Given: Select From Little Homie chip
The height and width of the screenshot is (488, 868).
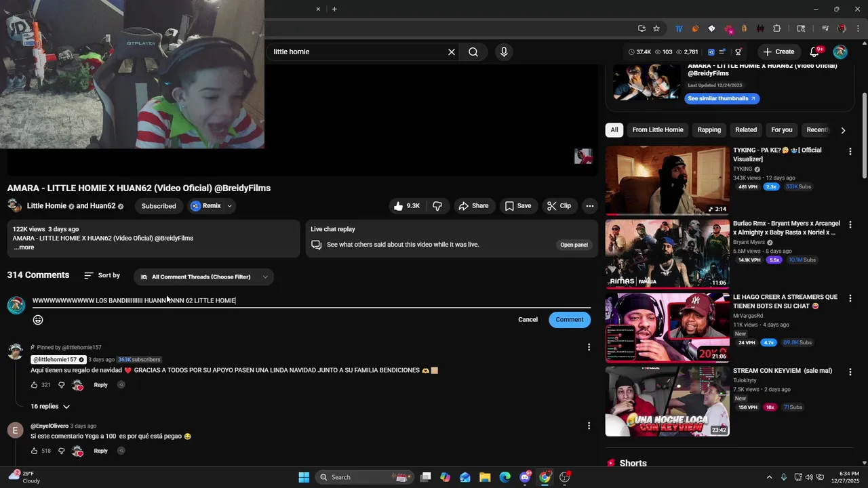Looking at the screenshot, I should (x=658, y=130).
